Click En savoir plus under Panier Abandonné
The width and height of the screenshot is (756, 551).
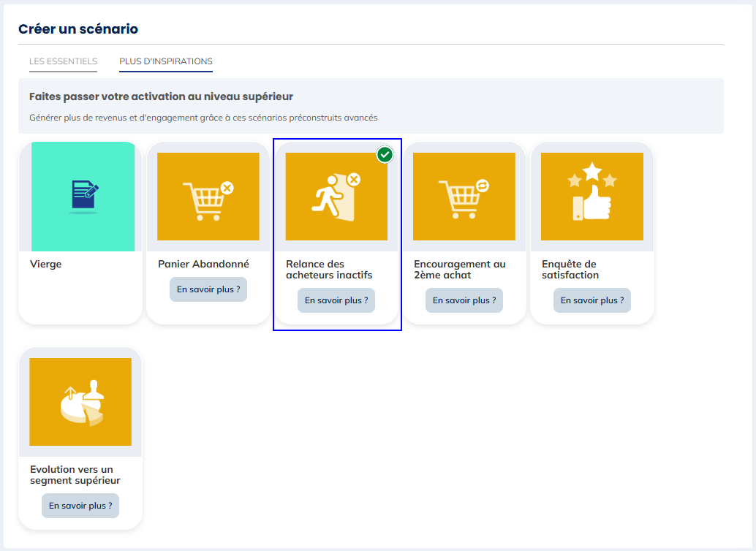(x=208, y=289)
